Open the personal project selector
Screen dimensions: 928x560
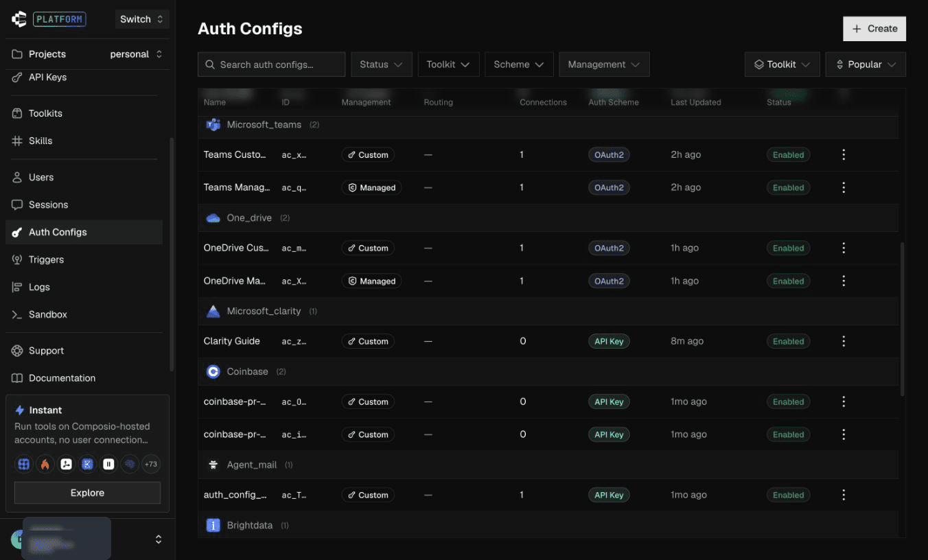click(x=137, y=54)
